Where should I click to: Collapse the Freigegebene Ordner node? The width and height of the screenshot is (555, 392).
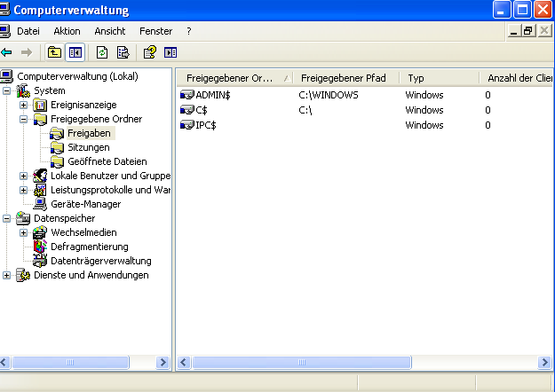[x=23, y=119]
